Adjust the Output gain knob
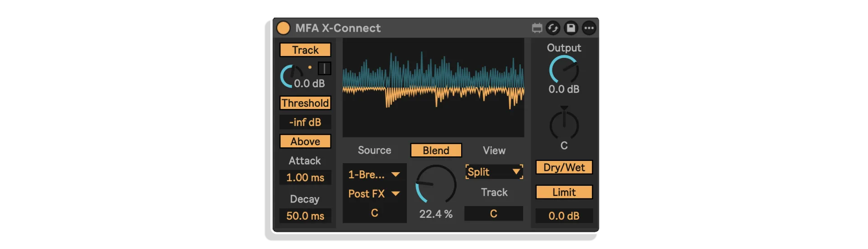The height and width of the screenshot is (249, 868). tap(564, 70)
